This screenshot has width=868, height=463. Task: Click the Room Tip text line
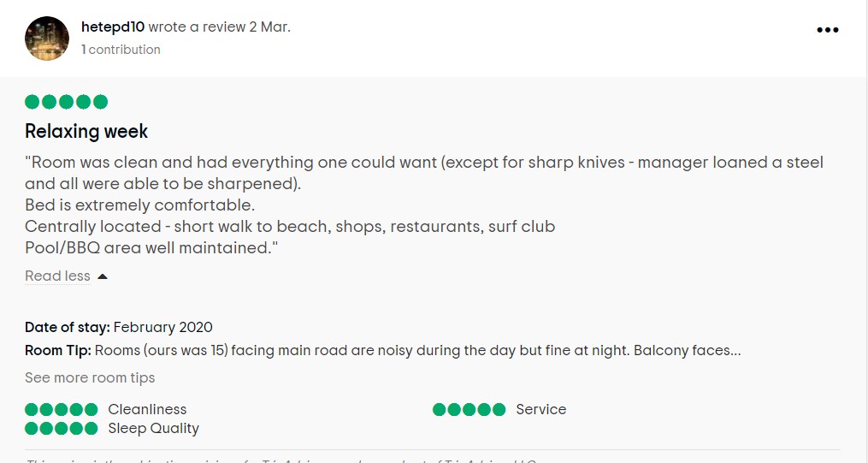coord(383,351)
